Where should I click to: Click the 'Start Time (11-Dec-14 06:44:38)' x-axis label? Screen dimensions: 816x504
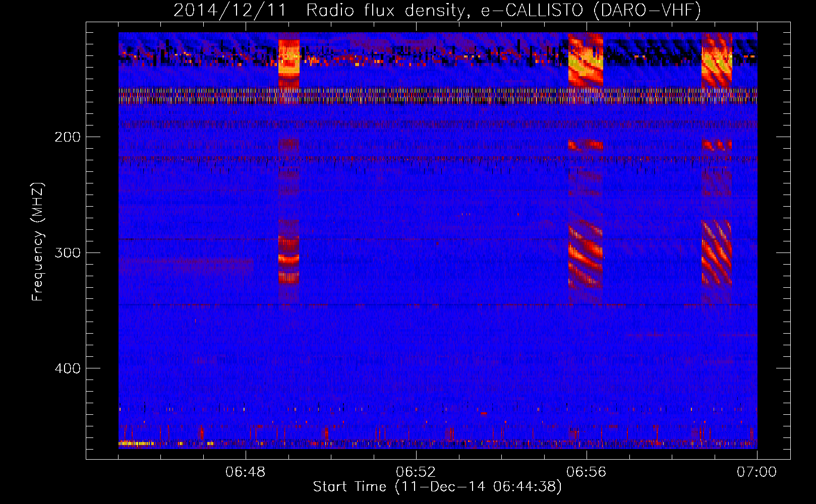437,487
